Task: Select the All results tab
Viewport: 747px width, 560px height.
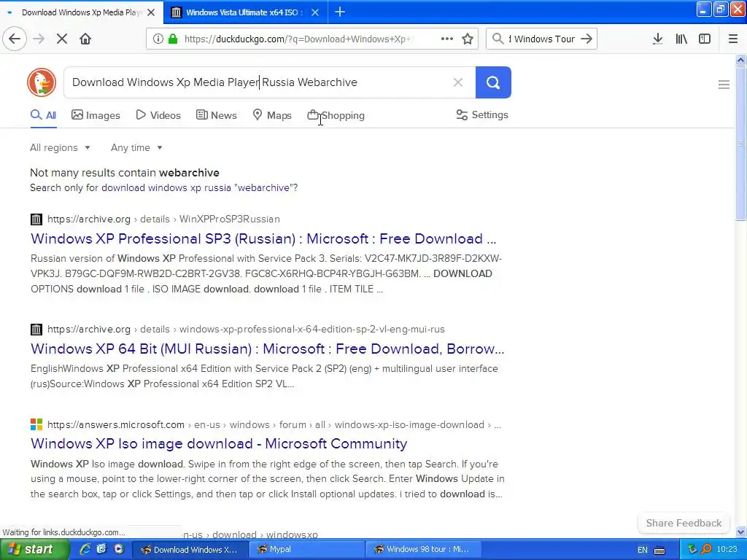Action: [43, 115]
